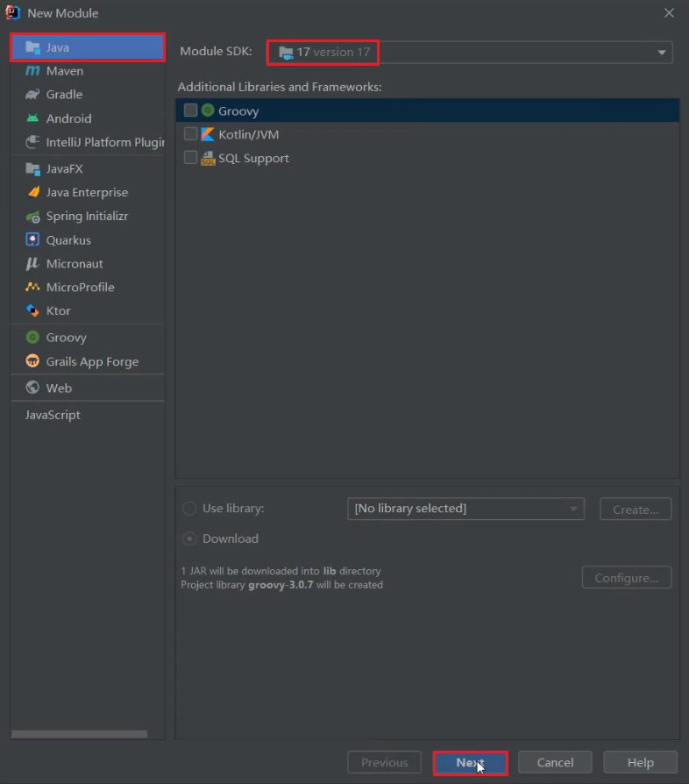Viewport: 689px width, 784px height.
Task: Click the Quarkus icon
Action: 32,240
